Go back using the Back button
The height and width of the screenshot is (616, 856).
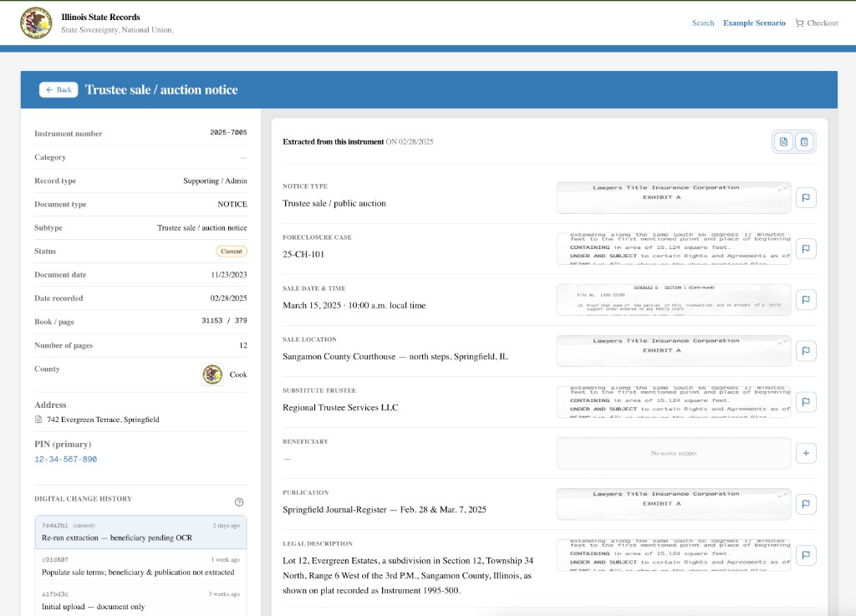(59, 89)
